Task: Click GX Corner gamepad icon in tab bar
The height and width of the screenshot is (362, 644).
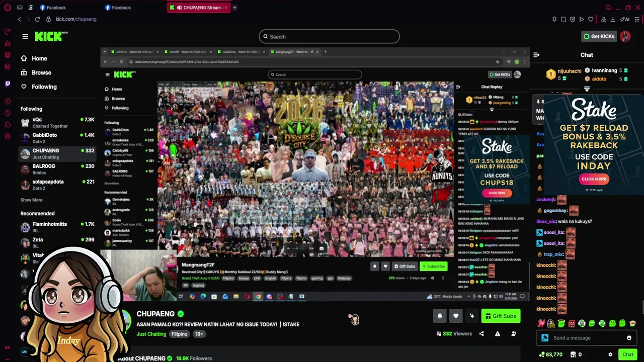Action: point(20,8)
